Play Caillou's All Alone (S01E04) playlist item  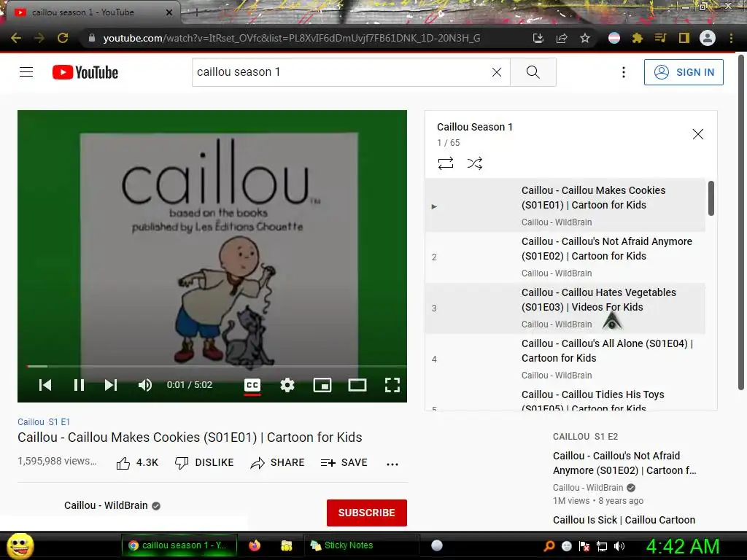coord(565,359)
